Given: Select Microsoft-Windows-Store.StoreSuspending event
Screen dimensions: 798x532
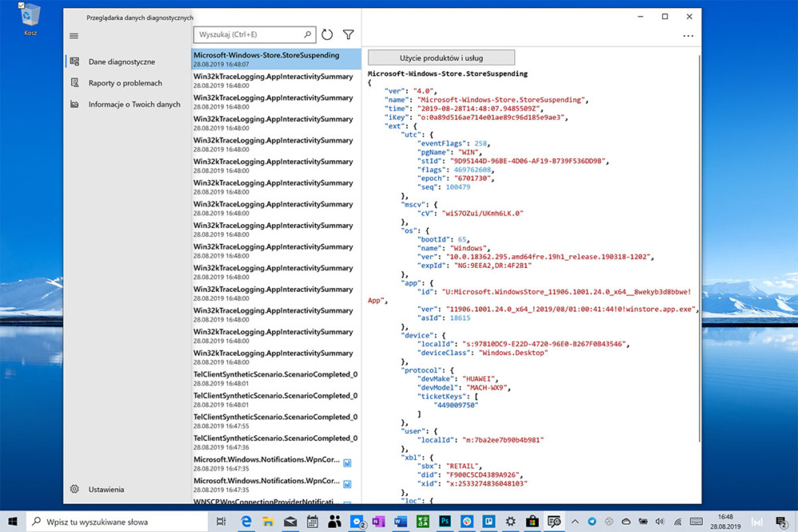Looking at the screenshot, I should 276,59.
